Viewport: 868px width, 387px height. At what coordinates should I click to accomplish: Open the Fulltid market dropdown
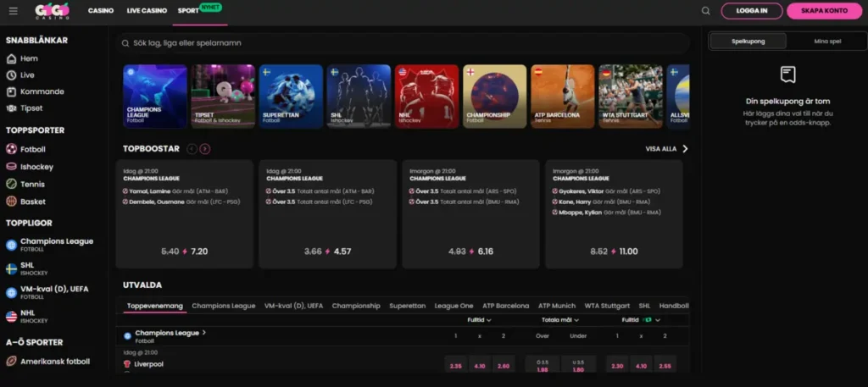(480, 320)
